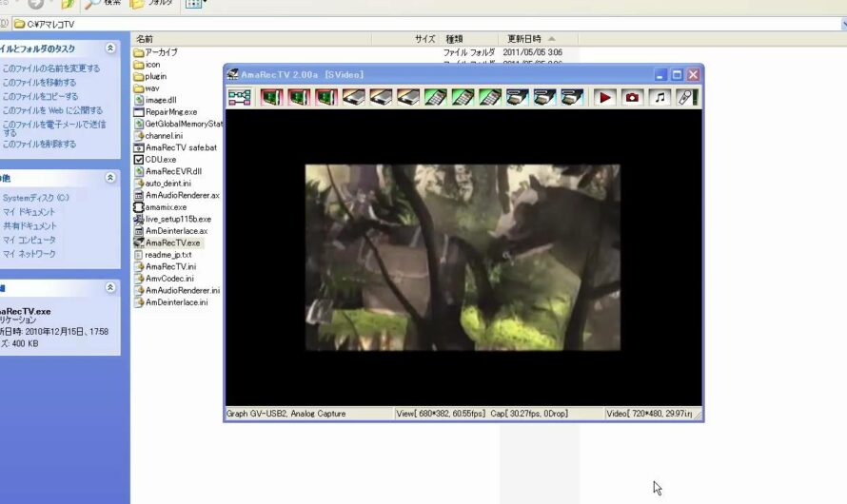Open マイ ドキュメント from the side panel

click(x=30, y=212)
